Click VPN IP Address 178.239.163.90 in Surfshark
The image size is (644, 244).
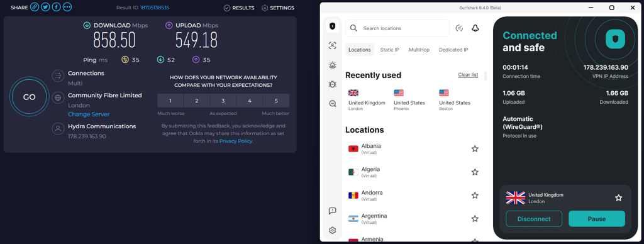pyautogui.click(x=606, y=67)
